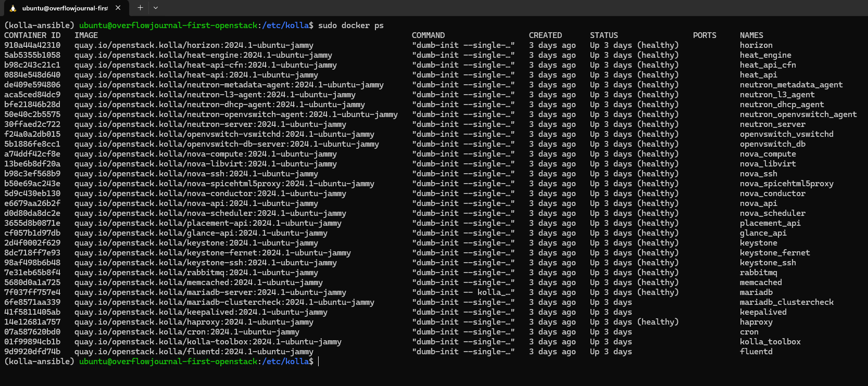Screen dimensions: 868x386
Task: Click the horizon container name
Action: (x=756, y=45)
